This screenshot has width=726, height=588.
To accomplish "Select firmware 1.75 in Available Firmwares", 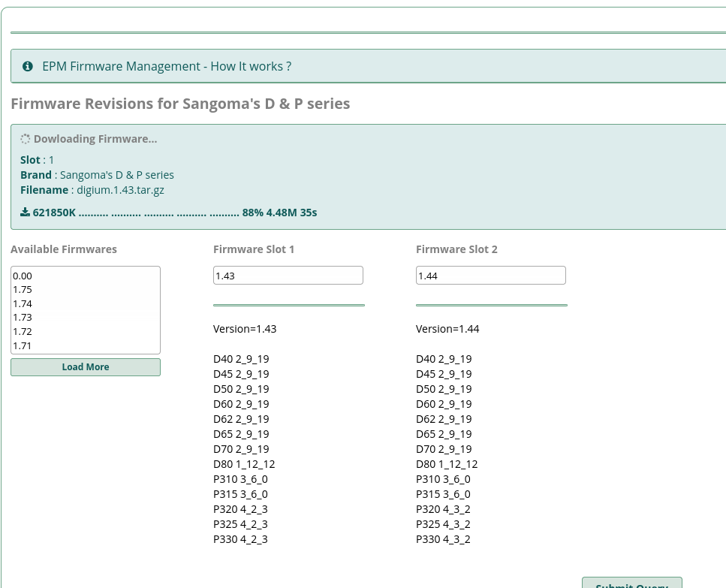I will coord(85,290).
